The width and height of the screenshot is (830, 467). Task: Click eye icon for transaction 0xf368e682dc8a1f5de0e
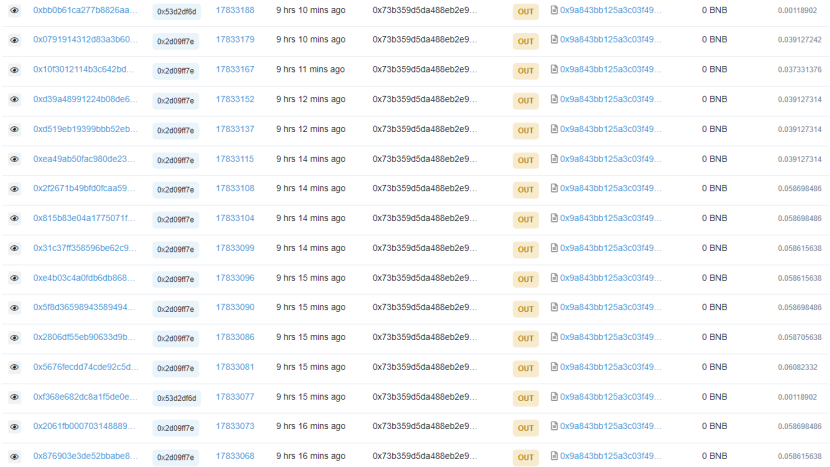(14, 397)
